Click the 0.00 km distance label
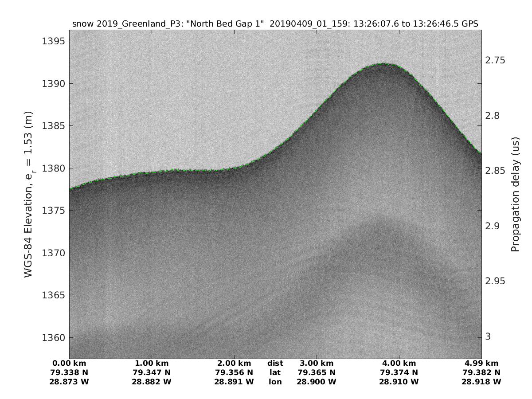Screen dimensions: 532x399 click(70, 364)
